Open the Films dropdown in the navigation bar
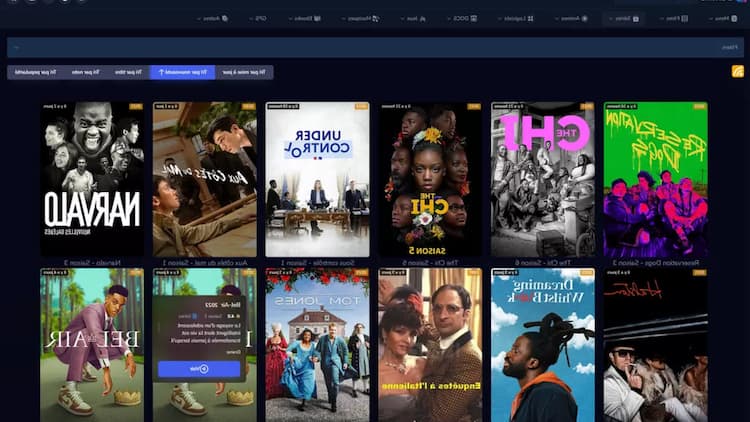Screen dimensions: 750x422 (x=673, y=19)
